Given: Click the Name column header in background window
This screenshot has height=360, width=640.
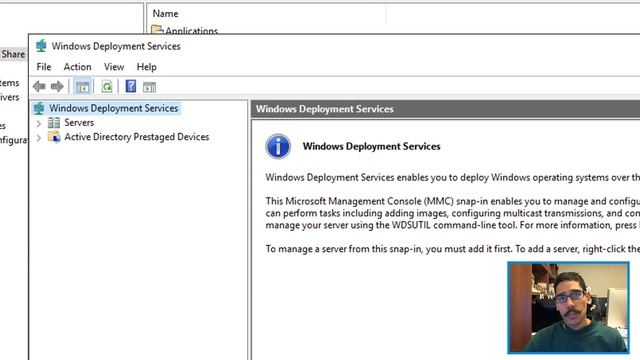Looking at the screenshot, I should pyautogui.click(x=165, y=13).
